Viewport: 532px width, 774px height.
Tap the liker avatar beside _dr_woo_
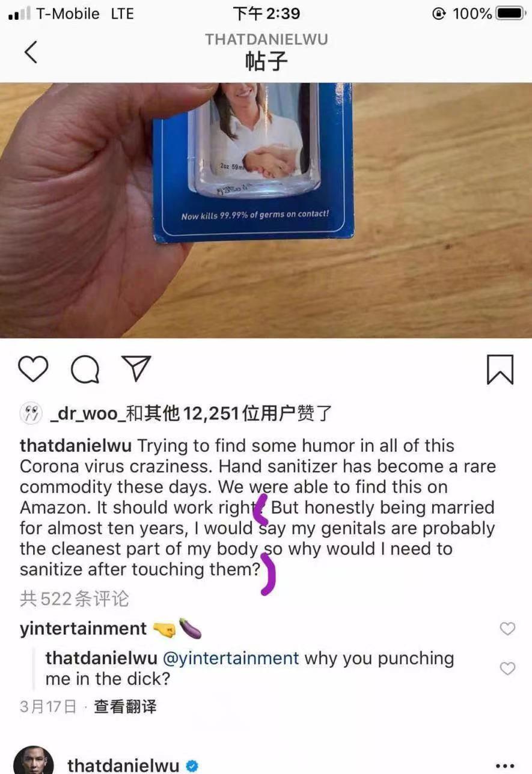pos(31,413)
